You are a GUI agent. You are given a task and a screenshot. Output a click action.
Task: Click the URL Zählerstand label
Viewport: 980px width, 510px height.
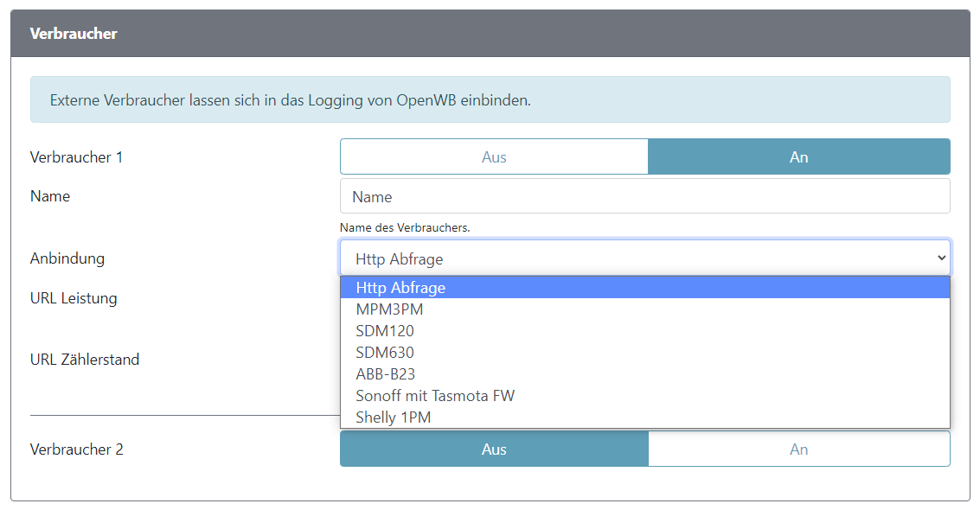(85, 360)
